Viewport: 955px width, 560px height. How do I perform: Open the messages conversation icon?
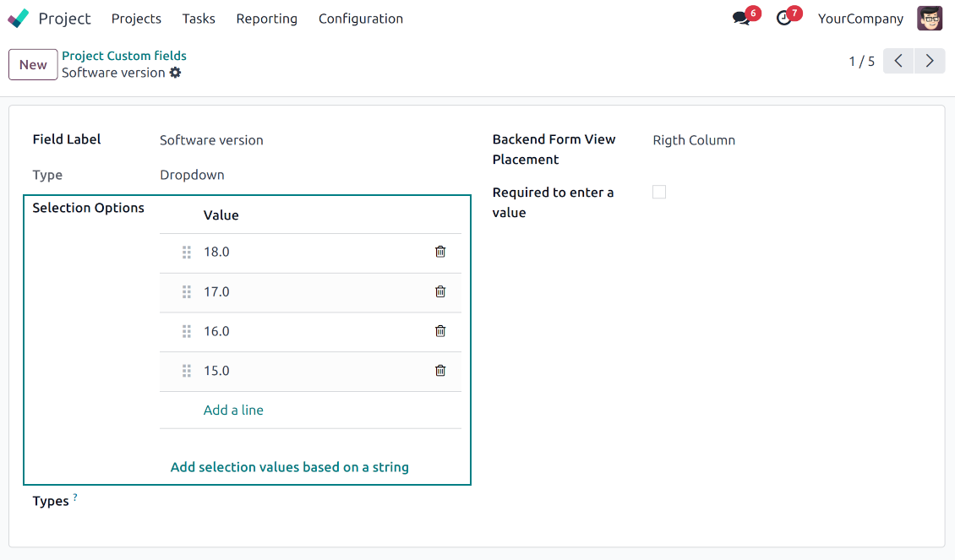pos(741,19)
